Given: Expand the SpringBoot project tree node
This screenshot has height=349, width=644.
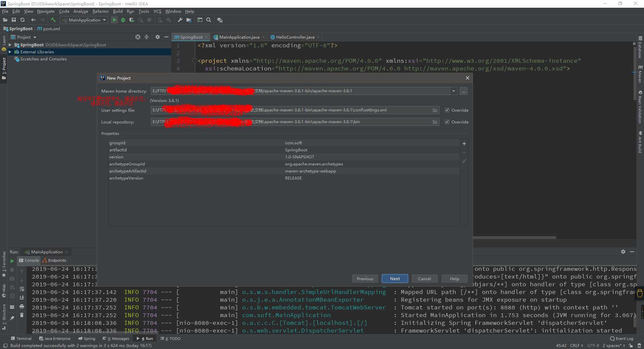Looking at the screenshot, I should 10,45.
